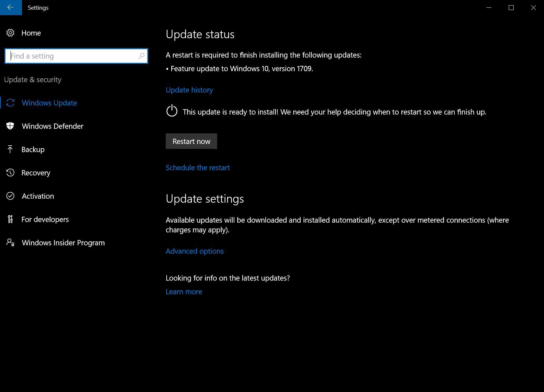Click Schedule the restart link
This screenshot has width=544, height=392.
pos(198,168)
